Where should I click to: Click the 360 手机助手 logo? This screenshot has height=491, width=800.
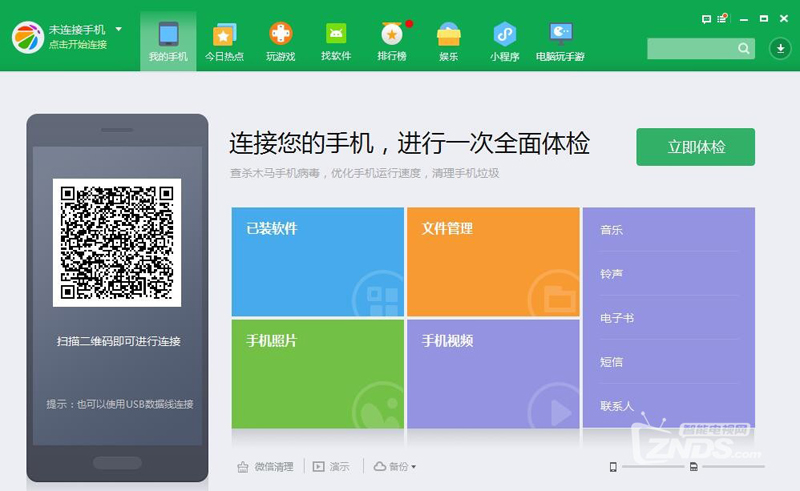pos(28,37)
